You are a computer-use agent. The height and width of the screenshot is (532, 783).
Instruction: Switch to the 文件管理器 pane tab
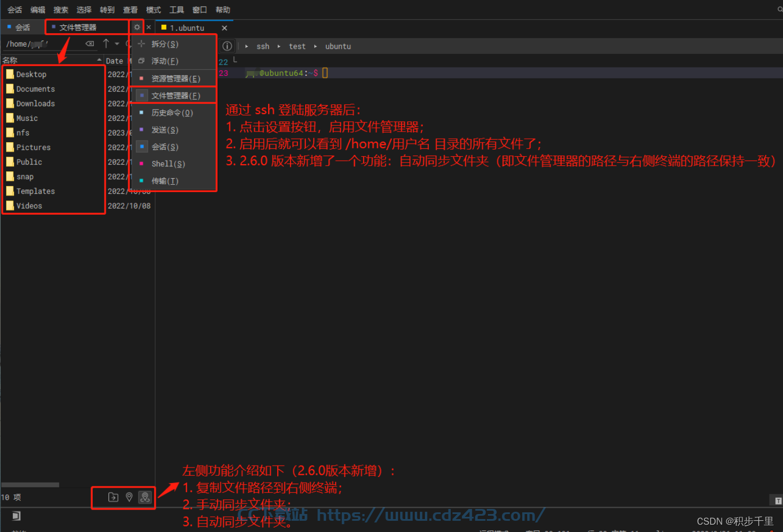pos(87,27)
